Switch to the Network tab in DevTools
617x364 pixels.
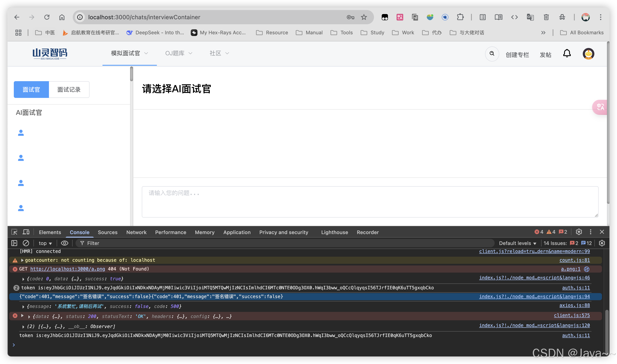tap(136, 232)
